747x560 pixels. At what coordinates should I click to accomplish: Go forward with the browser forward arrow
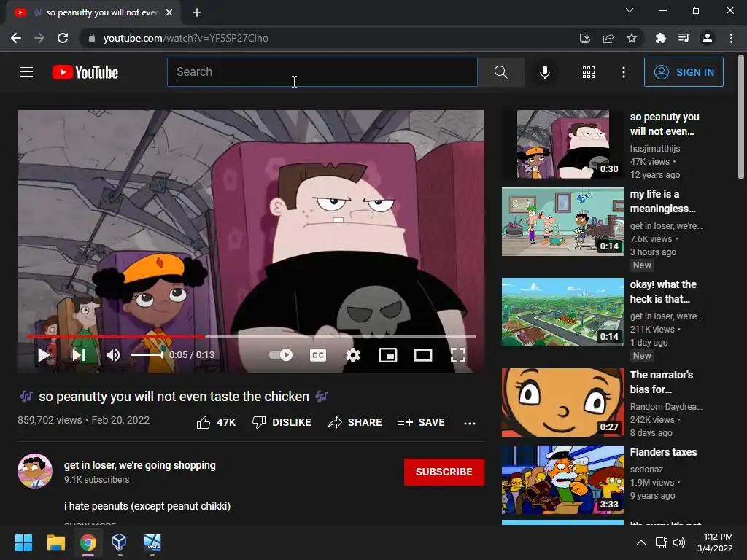[x=39, y=38]
